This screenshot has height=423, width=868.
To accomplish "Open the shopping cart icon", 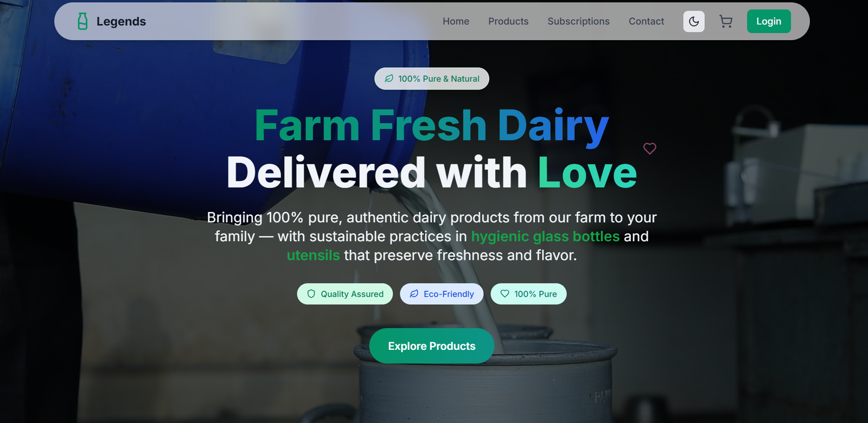I will click(x=726, y=22).
